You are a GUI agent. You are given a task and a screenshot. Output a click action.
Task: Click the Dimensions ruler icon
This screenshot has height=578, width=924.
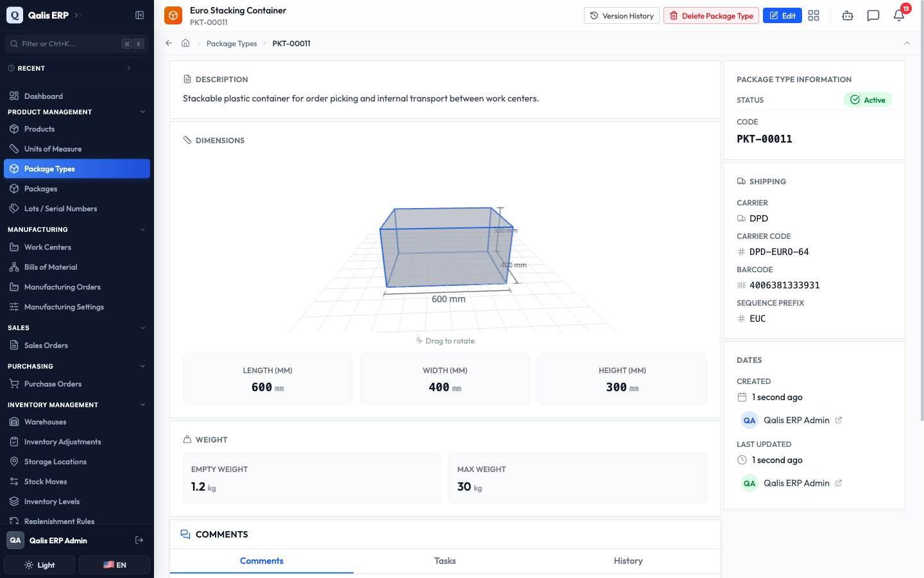(187, 140)
